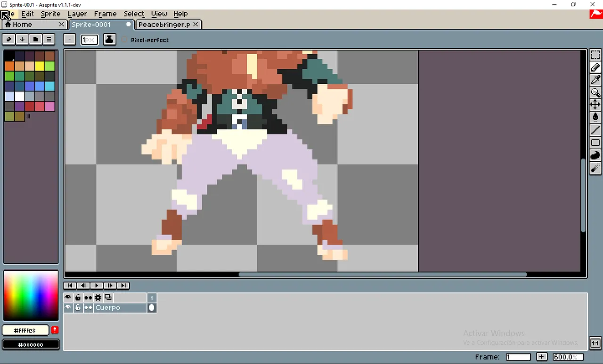Image resolution: width=603 pixels, height=364 pixels.
Task: Select the Blur tool
Action: tap(595, 168)
